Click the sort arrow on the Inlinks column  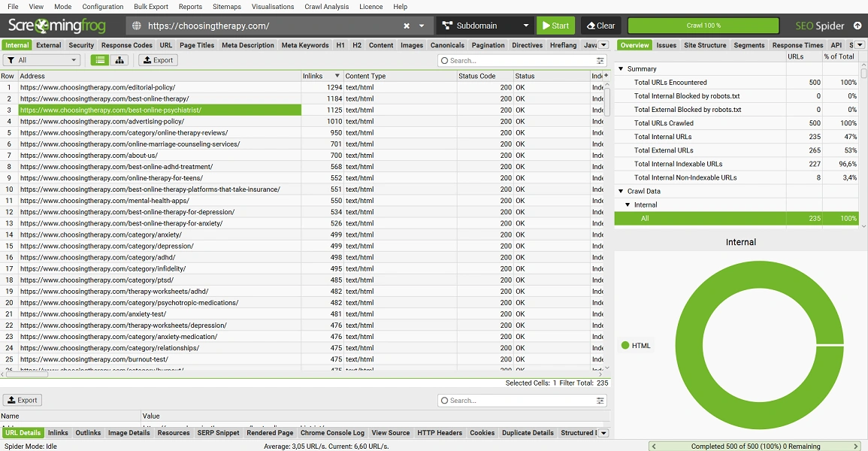tap(337, 76)
